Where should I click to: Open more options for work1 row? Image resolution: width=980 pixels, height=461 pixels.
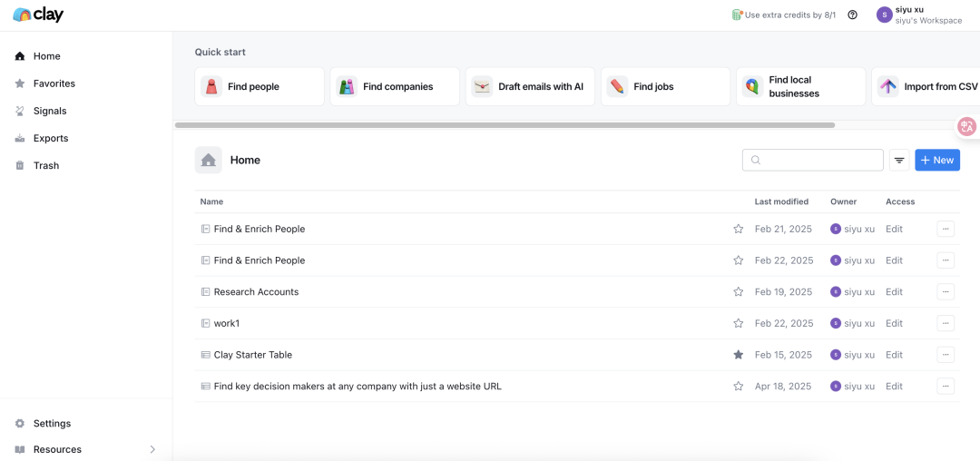click(946, 323)
